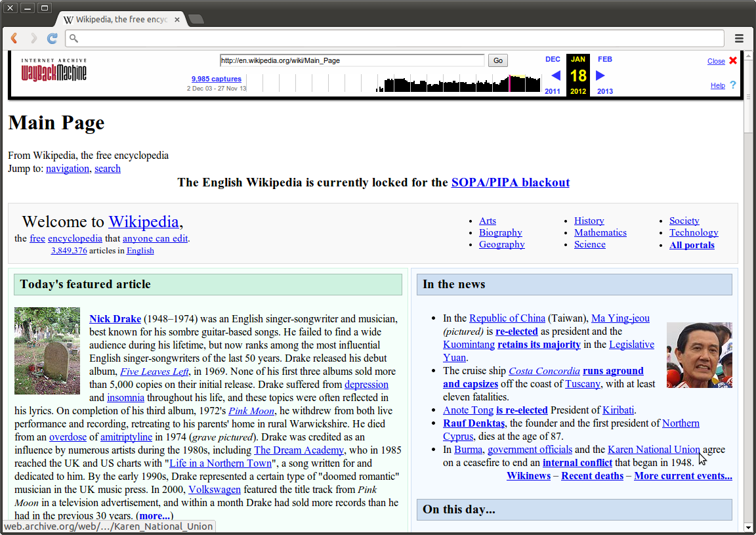This screenshot has width=756, height=535.
Task: Click the browser forward arrow button
Action: (33, 38)
